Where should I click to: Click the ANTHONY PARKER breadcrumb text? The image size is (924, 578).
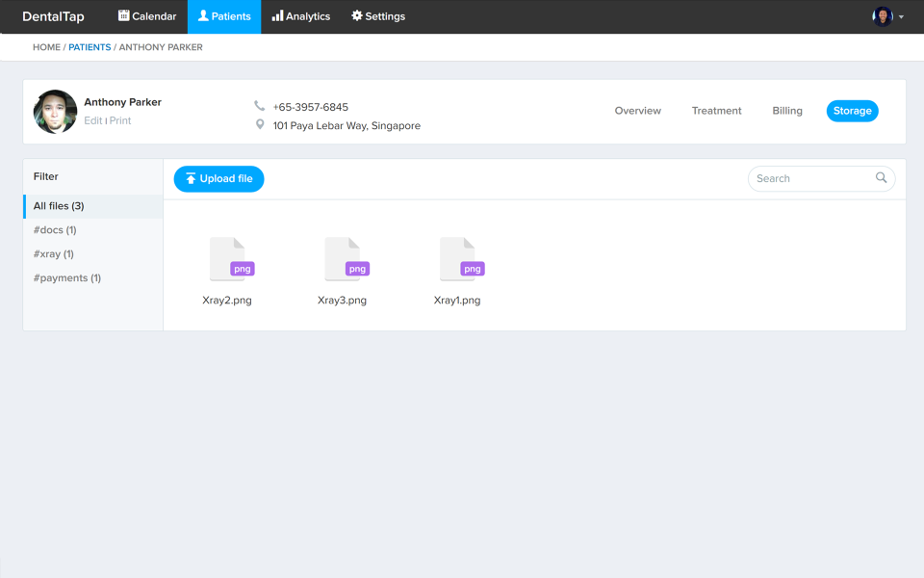tap(161, 47)
